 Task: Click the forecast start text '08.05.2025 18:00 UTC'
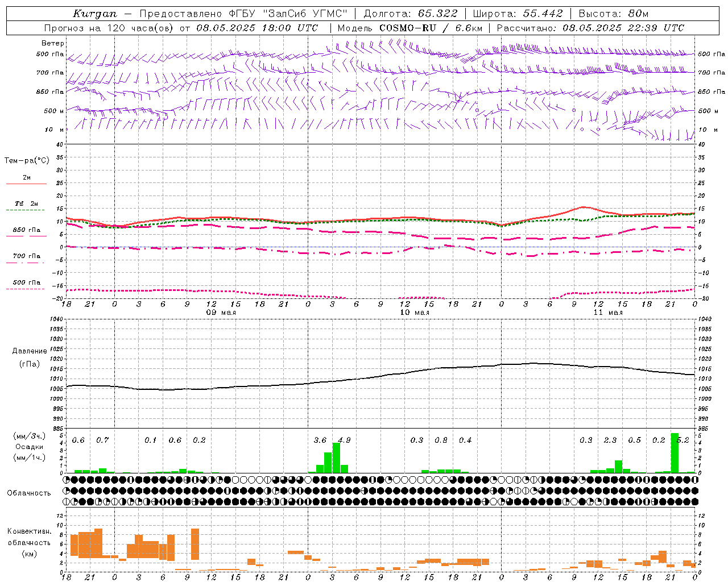pyautogui.click(x=257, y=28)
